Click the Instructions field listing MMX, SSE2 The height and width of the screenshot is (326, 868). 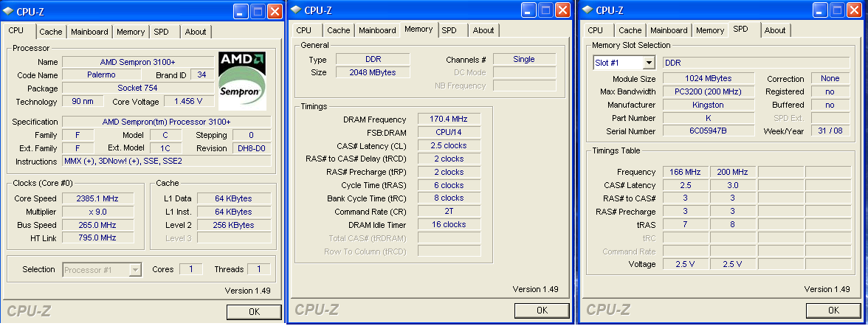(167, 161)
